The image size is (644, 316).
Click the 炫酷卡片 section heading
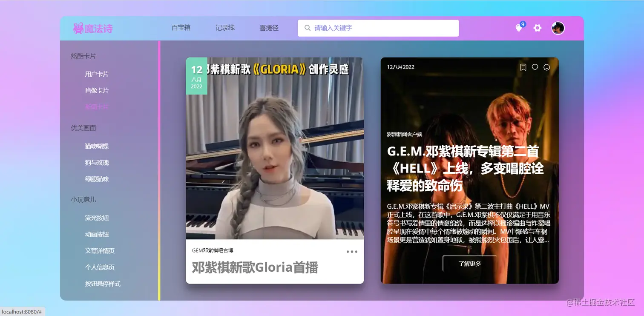pos(83,56)
